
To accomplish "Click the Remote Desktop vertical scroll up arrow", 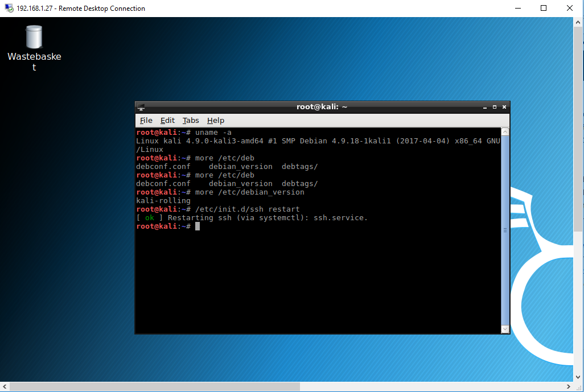I will coord(578,22).
